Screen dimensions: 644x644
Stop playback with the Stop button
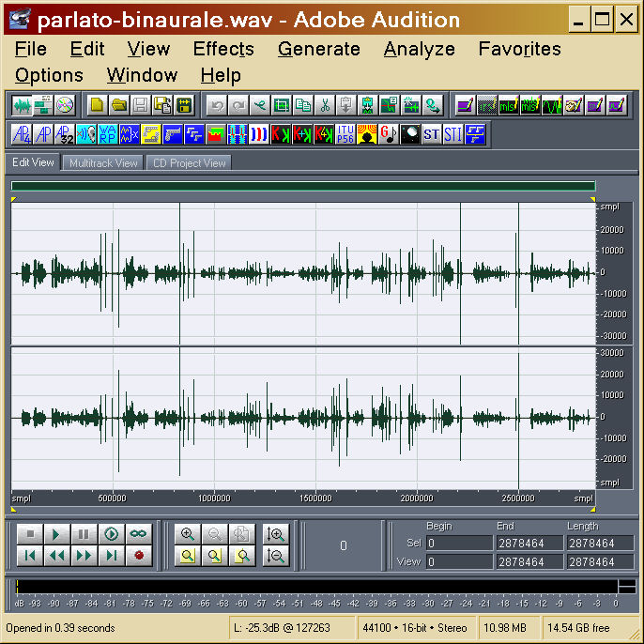[30, 533]
